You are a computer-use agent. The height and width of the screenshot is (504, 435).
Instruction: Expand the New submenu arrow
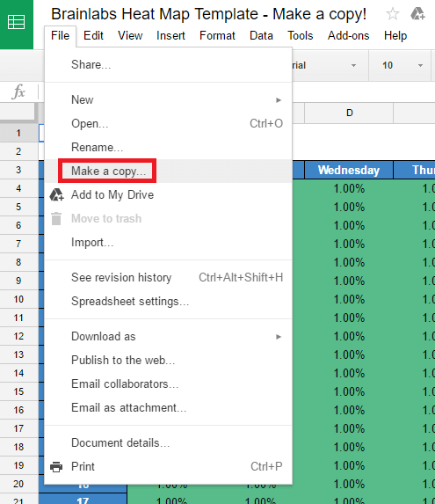coord(279,100)
